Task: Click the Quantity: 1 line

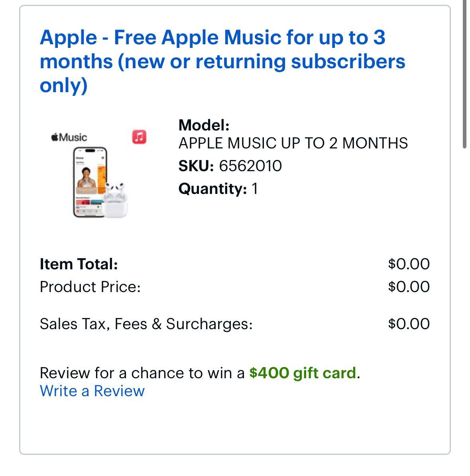Action: coord(218,189)
